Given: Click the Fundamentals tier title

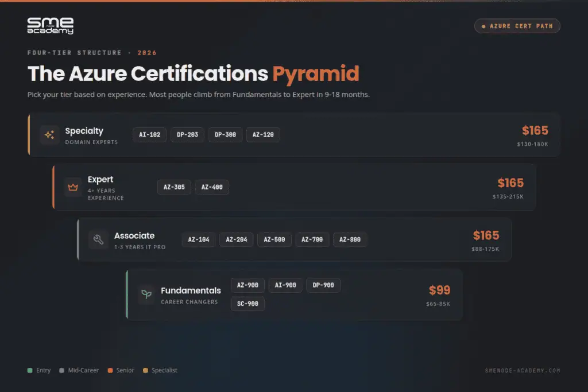Looking at the screenshot, I should (x=191, y=290).
